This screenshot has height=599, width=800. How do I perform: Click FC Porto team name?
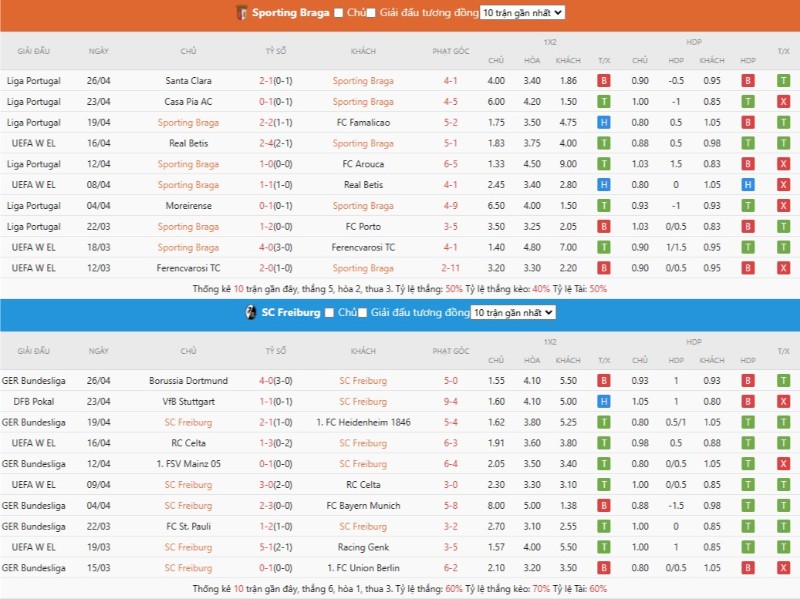coord(363,227)
